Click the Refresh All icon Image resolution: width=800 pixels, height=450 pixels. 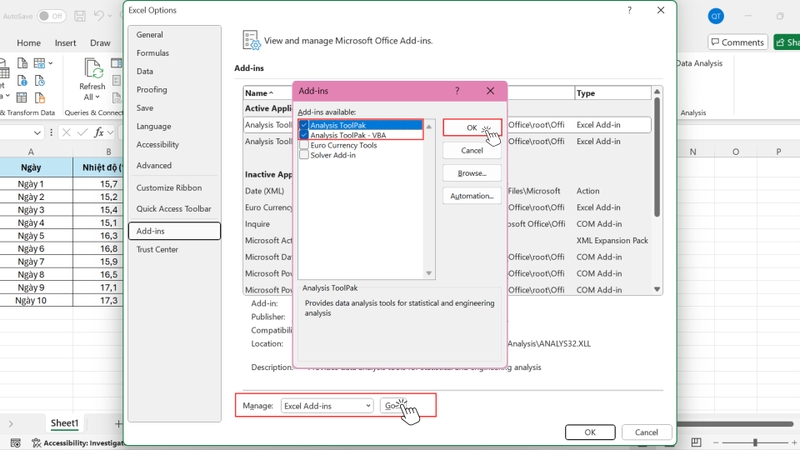tap(92, 69)
